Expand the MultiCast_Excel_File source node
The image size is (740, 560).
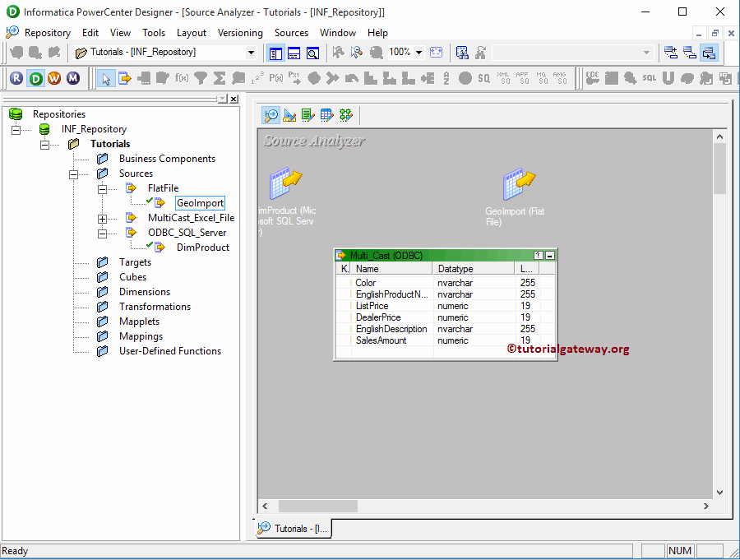point(101,218)
